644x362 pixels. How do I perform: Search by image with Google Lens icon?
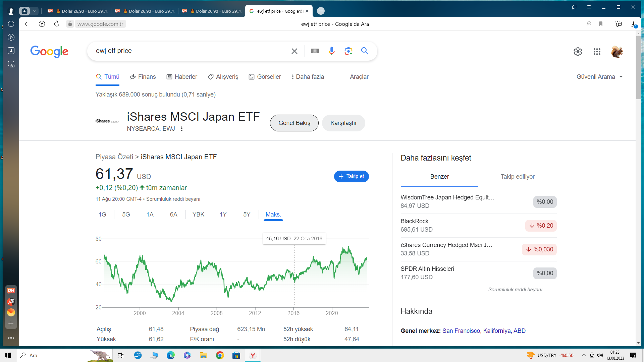(x=348, y=51)
